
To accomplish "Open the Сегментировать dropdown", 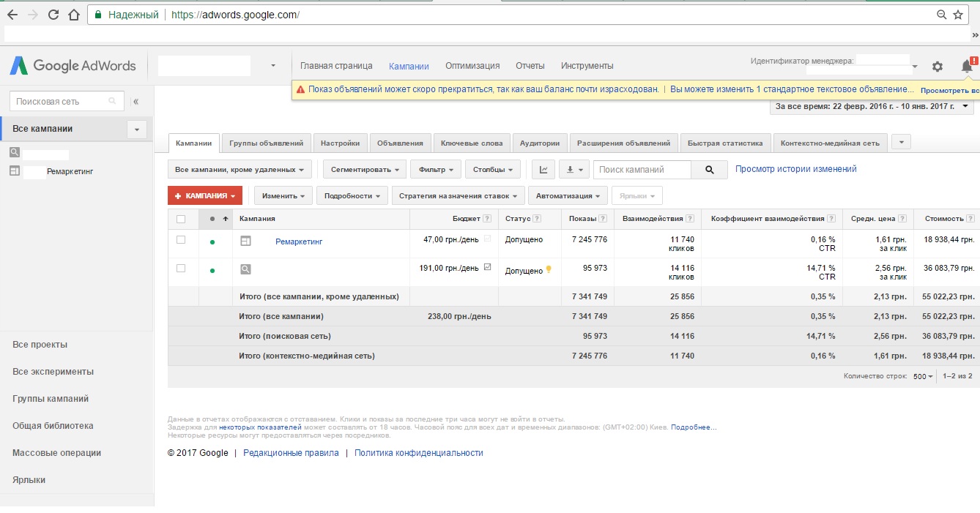I will [x=365, y=170].
